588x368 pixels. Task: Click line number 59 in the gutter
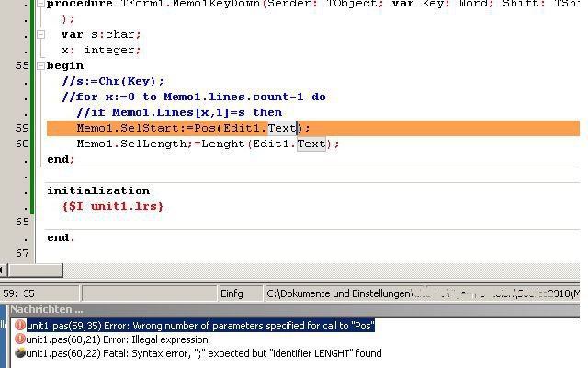tap(22, 128)
